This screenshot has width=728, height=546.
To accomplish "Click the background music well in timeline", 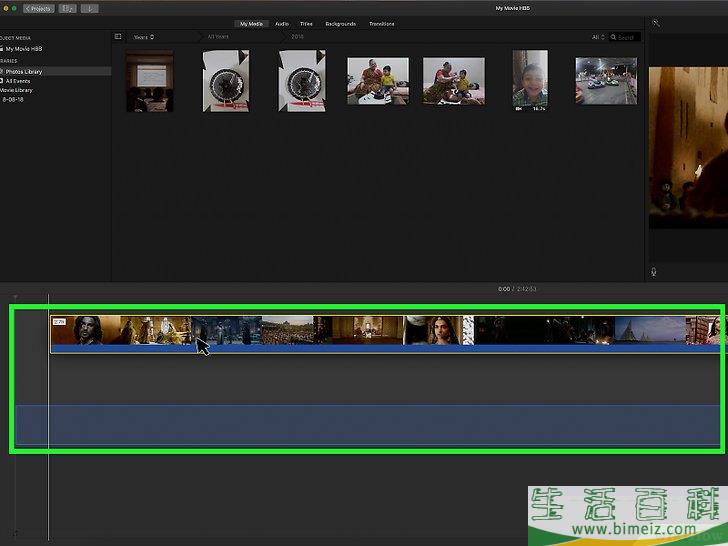I will coord(368,425).
